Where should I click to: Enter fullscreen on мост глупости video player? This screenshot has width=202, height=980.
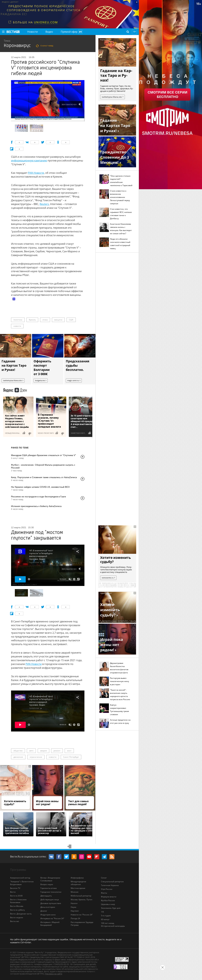(78, 579)
